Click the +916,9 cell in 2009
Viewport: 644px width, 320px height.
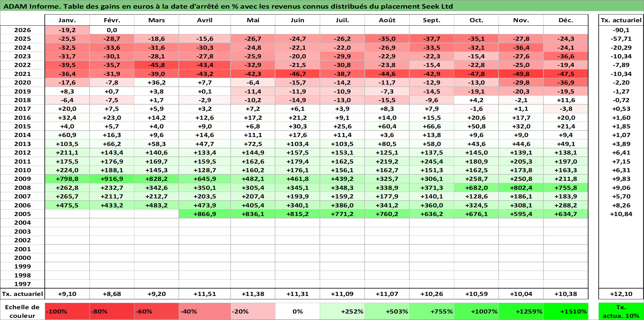click(112, 179)
